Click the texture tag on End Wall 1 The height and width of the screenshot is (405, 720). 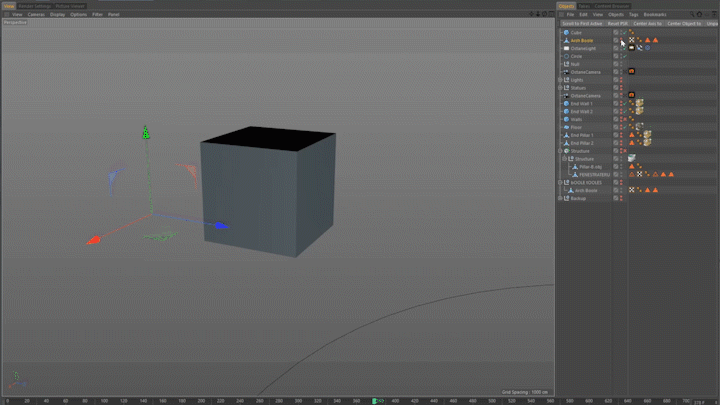[638, 103]
